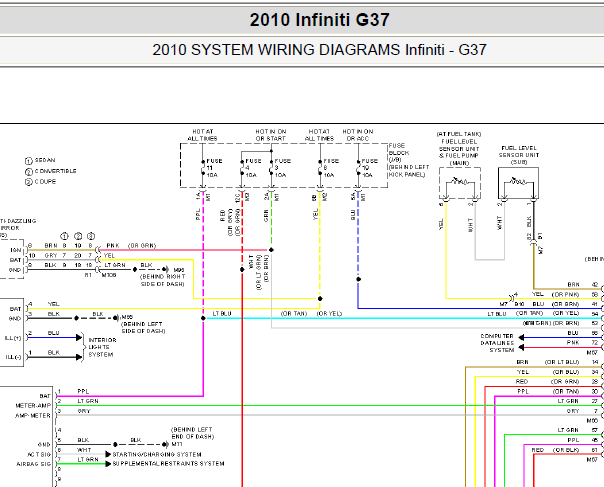Click the "INTERIOR LIGHTS SYSTEM" reference
Image resolution: width=604 pixels, height=487 pixels.
[102, 347]
